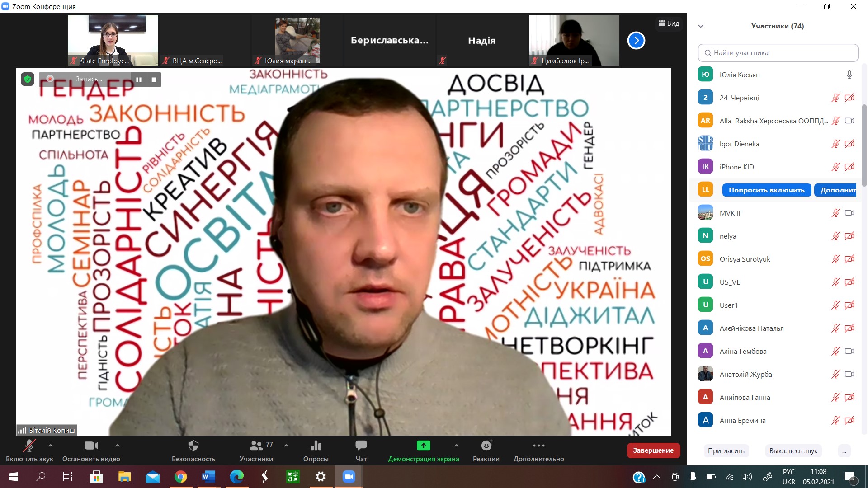This screenshot has height=488, width=868.
Task: Click Пригласить invite button
Action: click(726, 451)
